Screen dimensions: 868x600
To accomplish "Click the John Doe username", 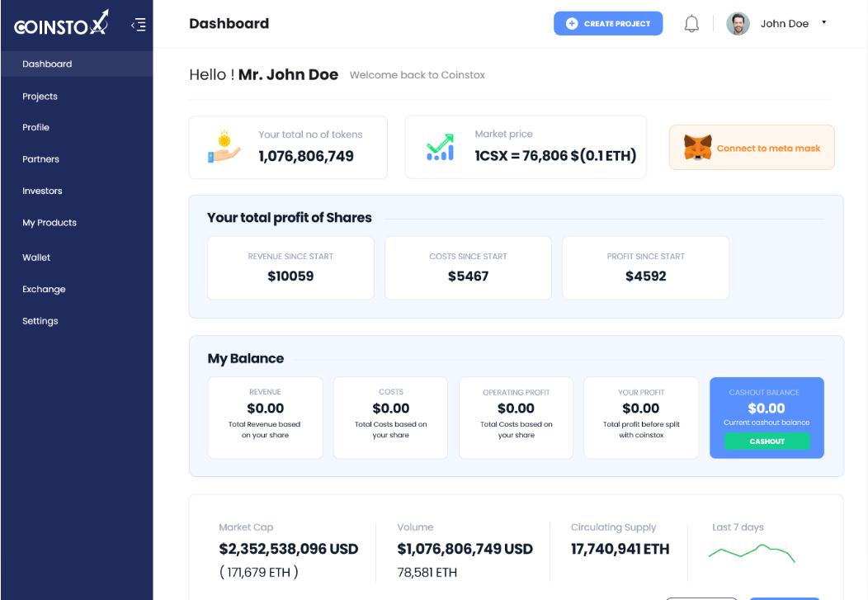I will pyautogui.click(x=785, y=24).
